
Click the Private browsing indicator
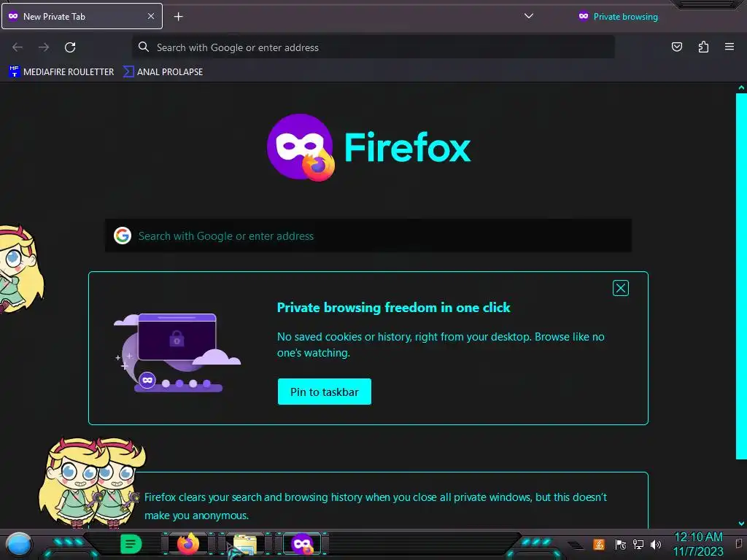coord(618,17)
